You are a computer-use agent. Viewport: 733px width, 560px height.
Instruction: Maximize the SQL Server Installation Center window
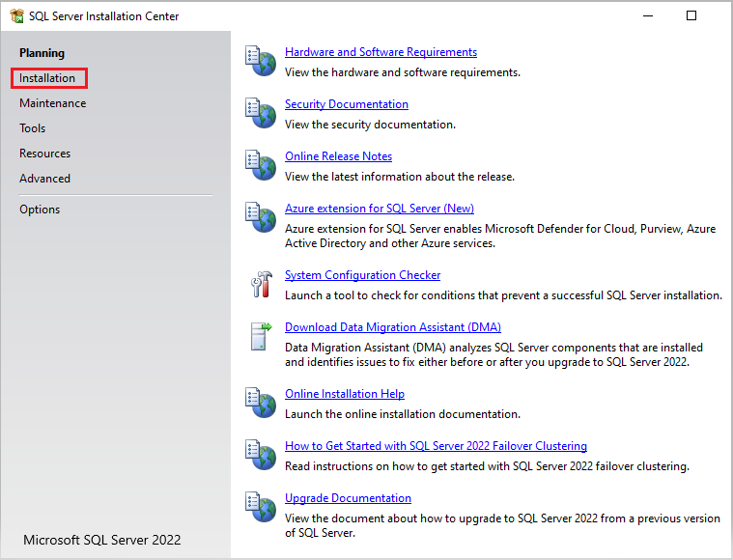coord(691,15)
